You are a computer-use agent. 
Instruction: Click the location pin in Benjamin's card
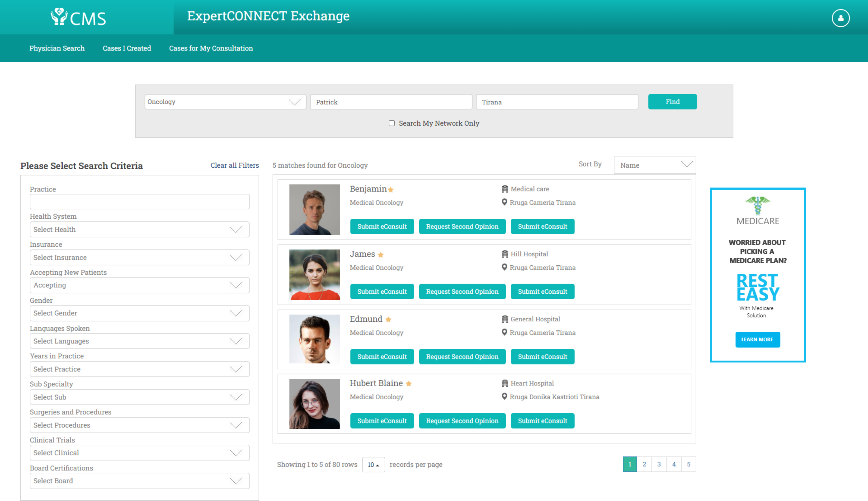pyautogui.click(x=504, y=202)
